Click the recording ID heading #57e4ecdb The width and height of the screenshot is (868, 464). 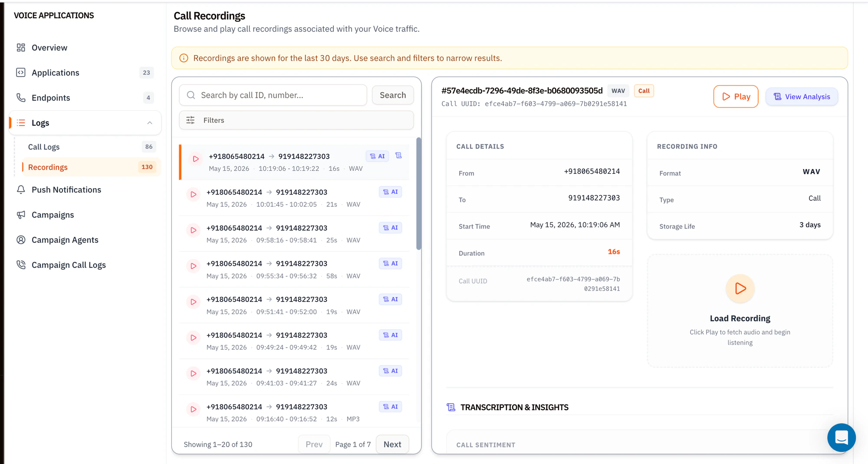522,91
